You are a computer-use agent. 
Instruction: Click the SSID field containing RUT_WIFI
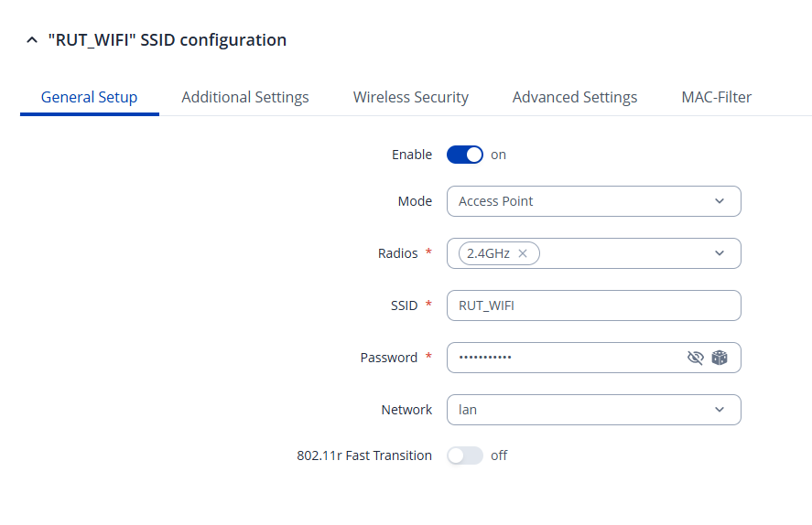click(592, 305)
